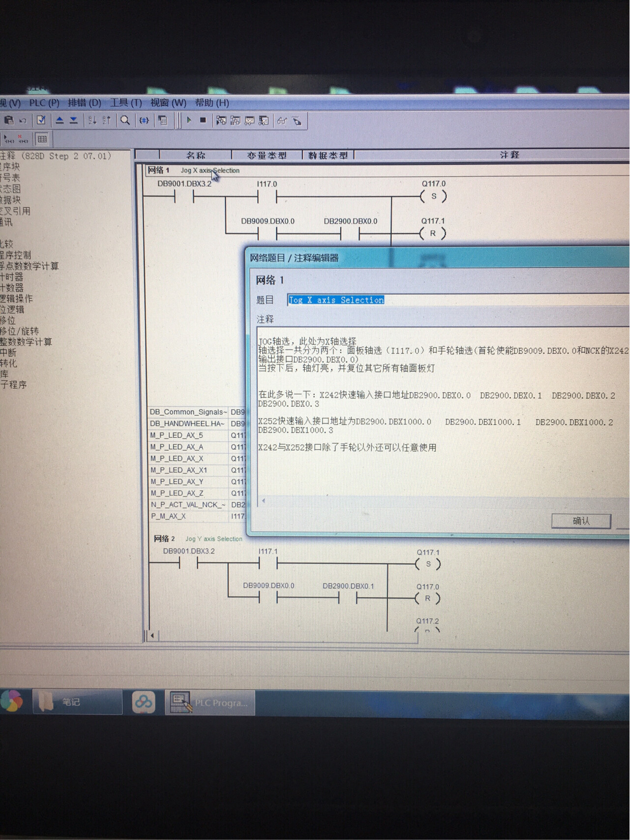This screenshot has height=840, width=630.
Task: Expand the 浮点数数学计算 instruction folder
Action: click(x=30, y=266)
